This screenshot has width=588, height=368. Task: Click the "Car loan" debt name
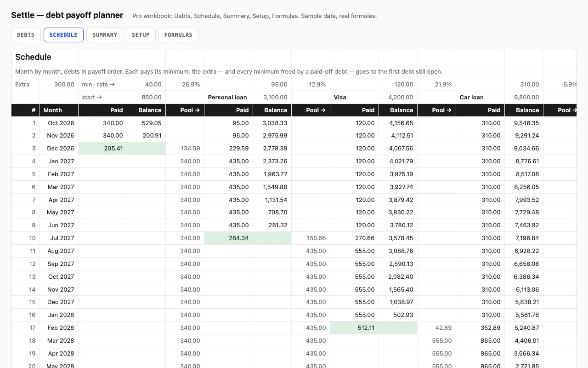tap(481, 98)
